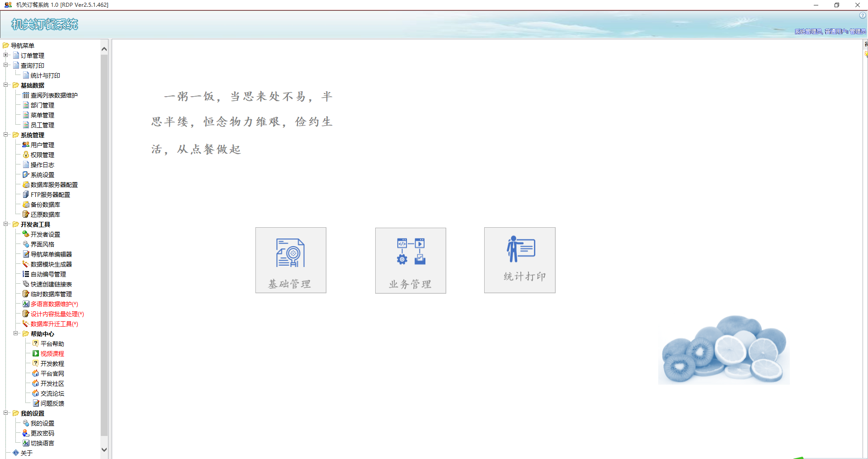
Task: Open the 业务管理 tile icon
Action: 411,251
